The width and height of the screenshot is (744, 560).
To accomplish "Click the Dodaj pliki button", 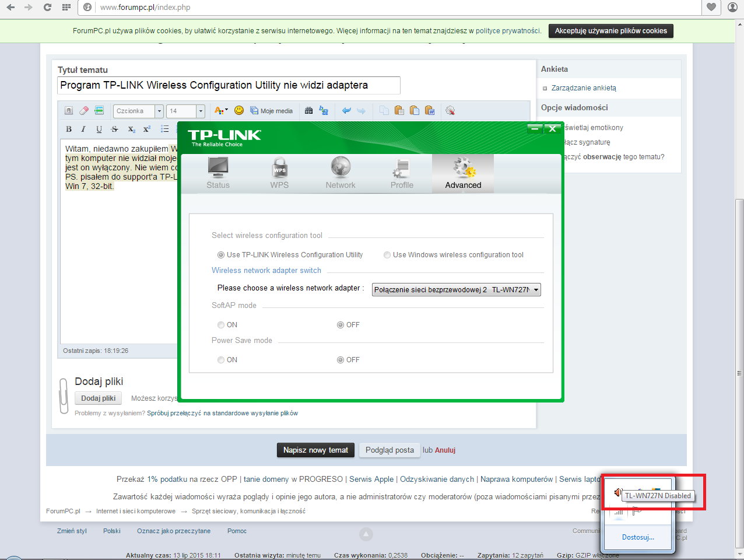I will click(x=98, y=398).
